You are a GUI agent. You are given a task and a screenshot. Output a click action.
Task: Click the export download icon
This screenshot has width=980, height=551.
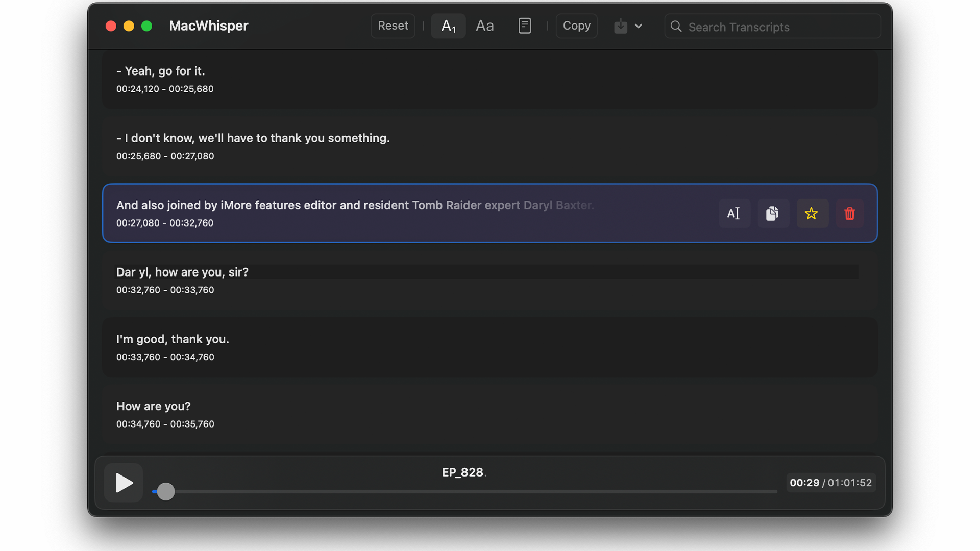point(620,26)
